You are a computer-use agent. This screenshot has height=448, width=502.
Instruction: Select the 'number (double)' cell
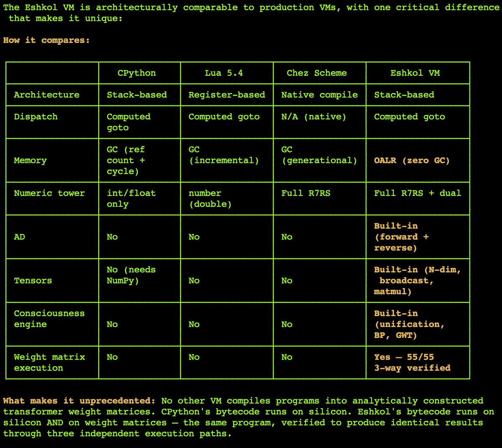[210, 198]
